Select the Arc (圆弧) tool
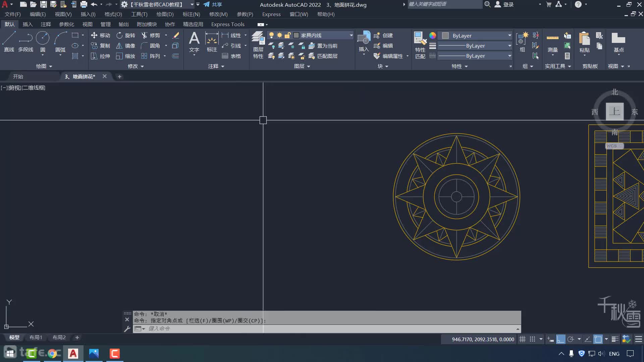Screen dimensions: 644x362 pyautogui.click(x=60, y=42)
